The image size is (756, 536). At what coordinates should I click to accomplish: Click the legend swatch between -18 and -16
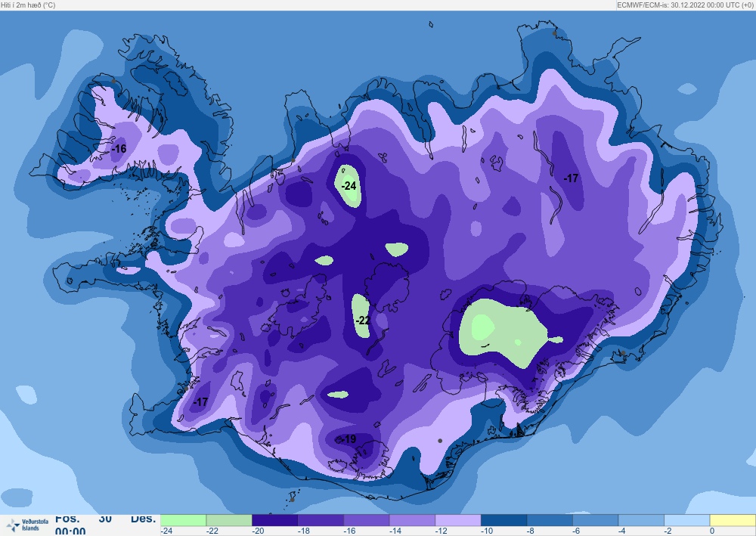[x=321, y=520]
